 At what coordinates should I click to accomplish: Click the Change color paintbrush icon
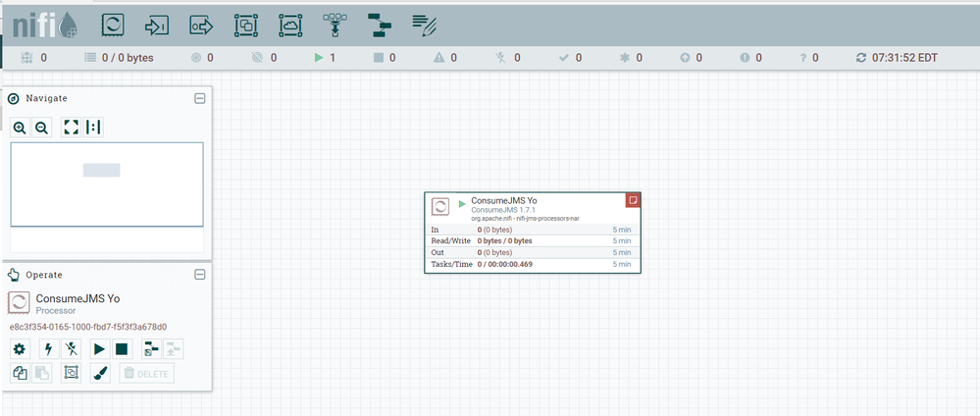(x=101, y=374)
